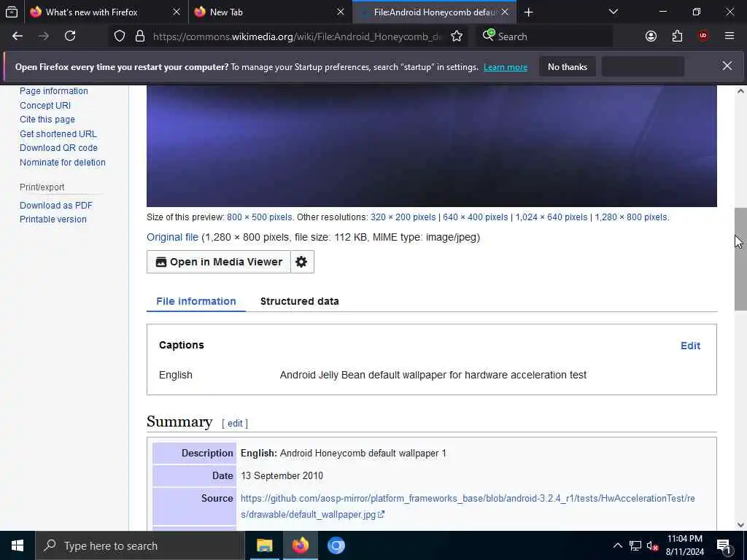Open the Firefox account icon
The height and width of the screenshot is (560, 747).
pos(651,36)
